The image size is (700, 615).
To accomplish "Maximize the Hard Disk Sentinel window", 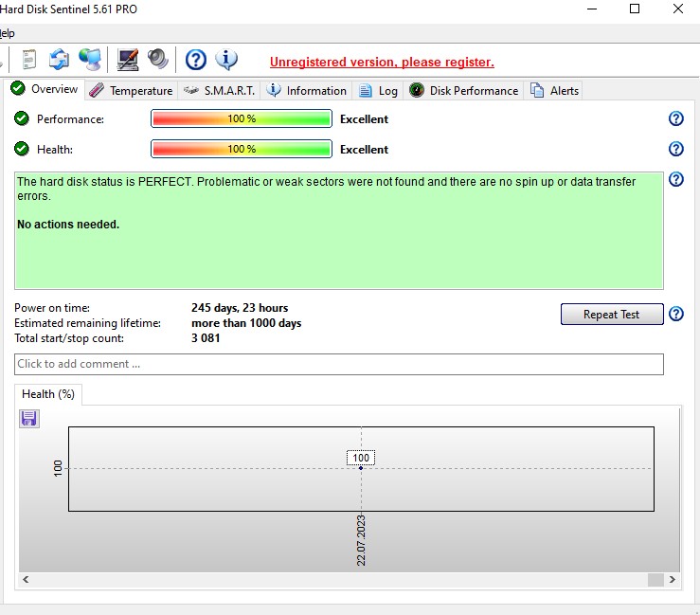I will (x=635, y=9).
